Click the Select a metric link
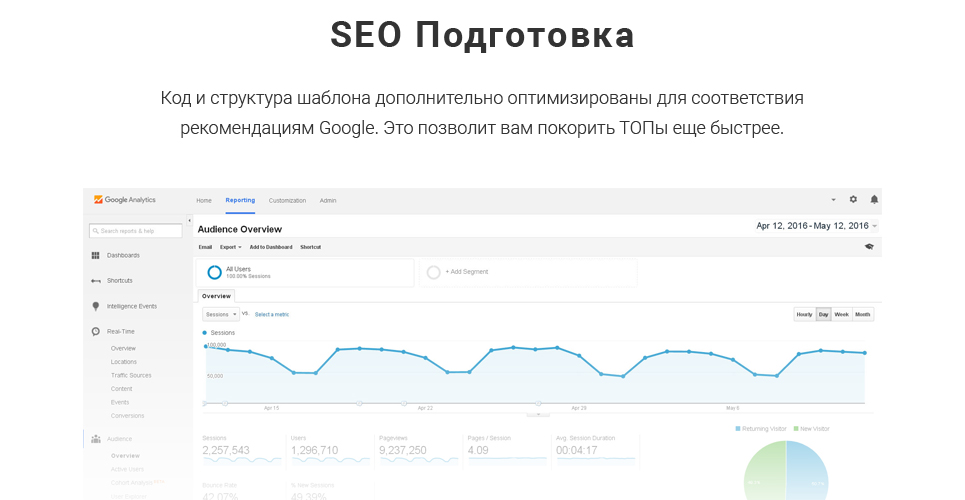The image size is (965, 500). [272, 315]
